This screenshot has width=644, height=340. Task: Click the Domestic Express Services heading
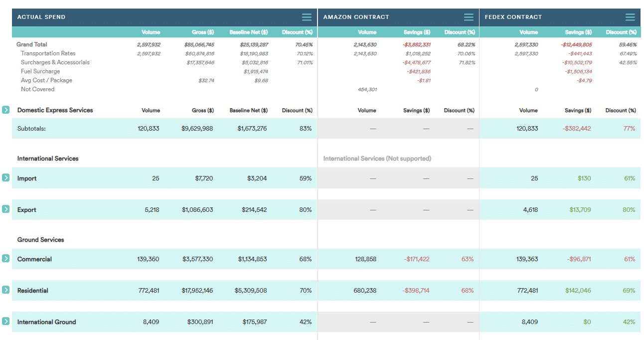coord(55,110)
